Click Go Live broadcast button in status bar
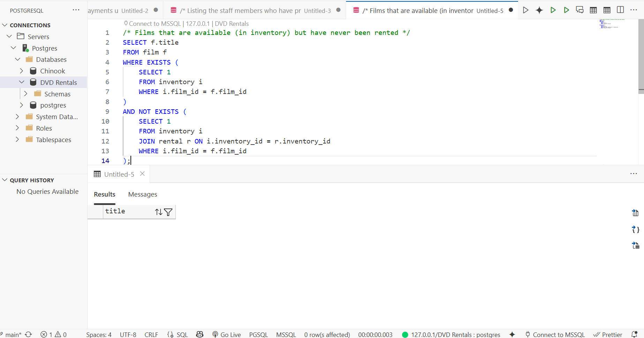This screenshot has width=644, height=338. click(226, 335)
